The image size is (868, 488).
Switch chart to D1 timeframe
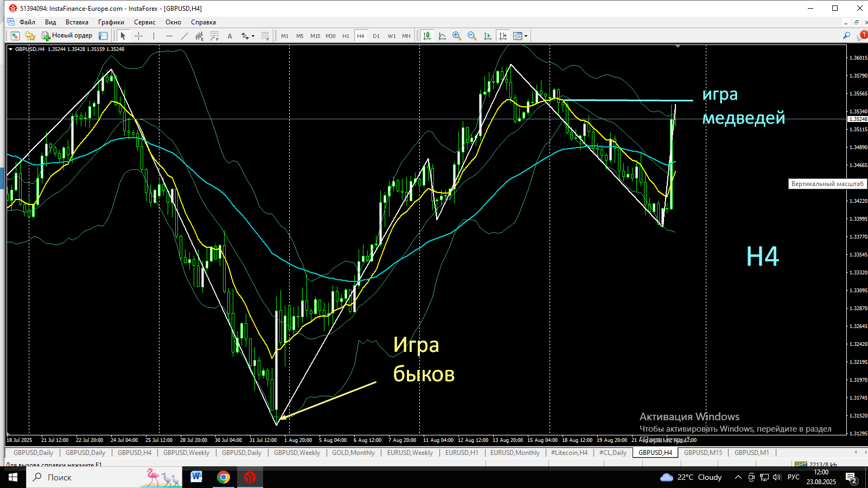376,36
